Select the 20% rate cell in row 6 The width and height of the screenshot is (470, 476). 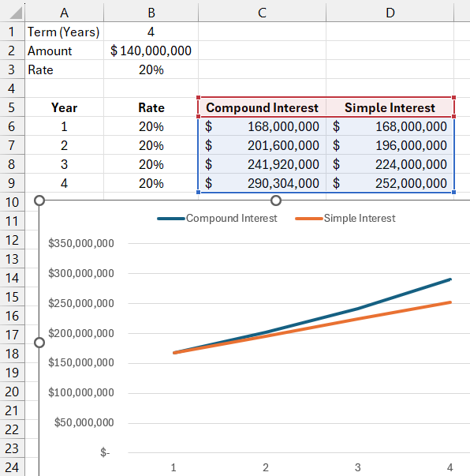151,126
